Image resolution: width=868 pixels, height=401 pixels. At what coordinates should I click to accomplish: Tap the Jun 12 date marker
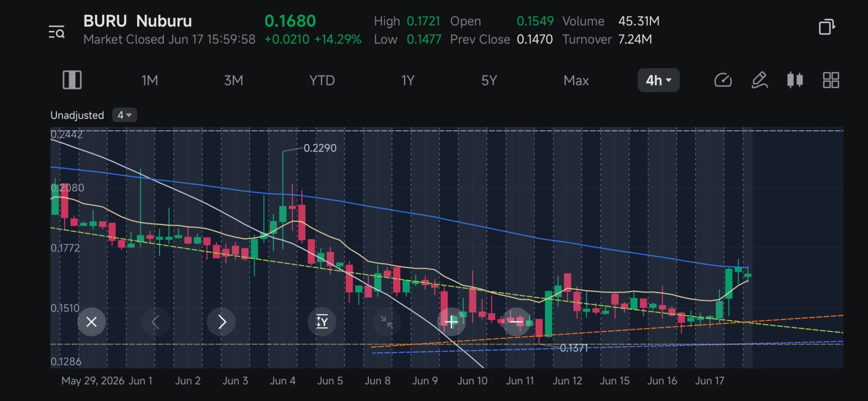[x=567, y=381]
